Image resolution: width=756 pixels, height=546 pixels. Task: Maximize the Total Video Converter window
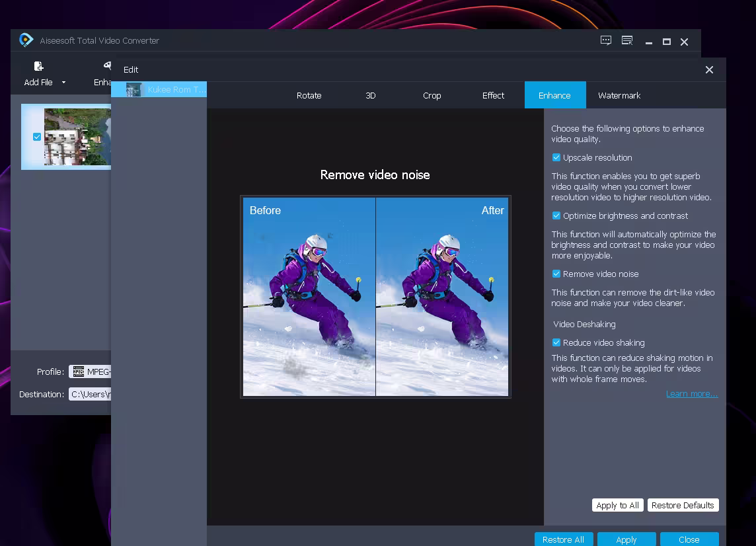click(667, 42)
